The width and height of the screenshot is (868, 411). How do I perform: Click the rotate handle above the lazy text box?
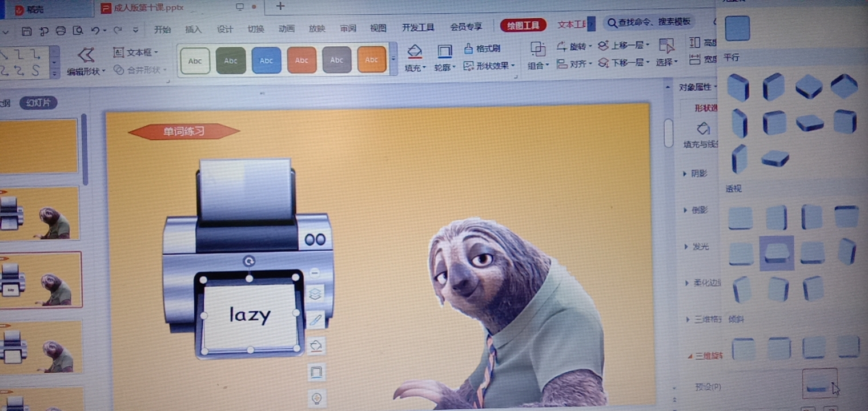point(249,261)
